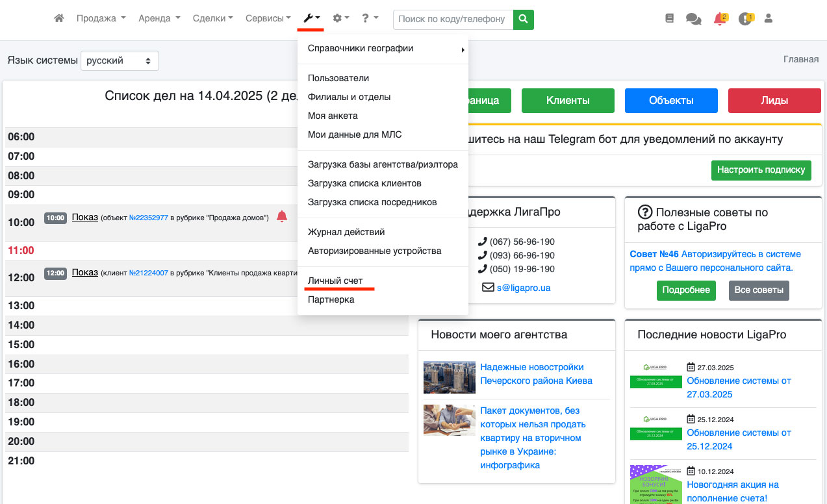The width and height of the screenshot is (827, 504).
Task: Open the chat messages icon
Action: (x=693, y=19)
